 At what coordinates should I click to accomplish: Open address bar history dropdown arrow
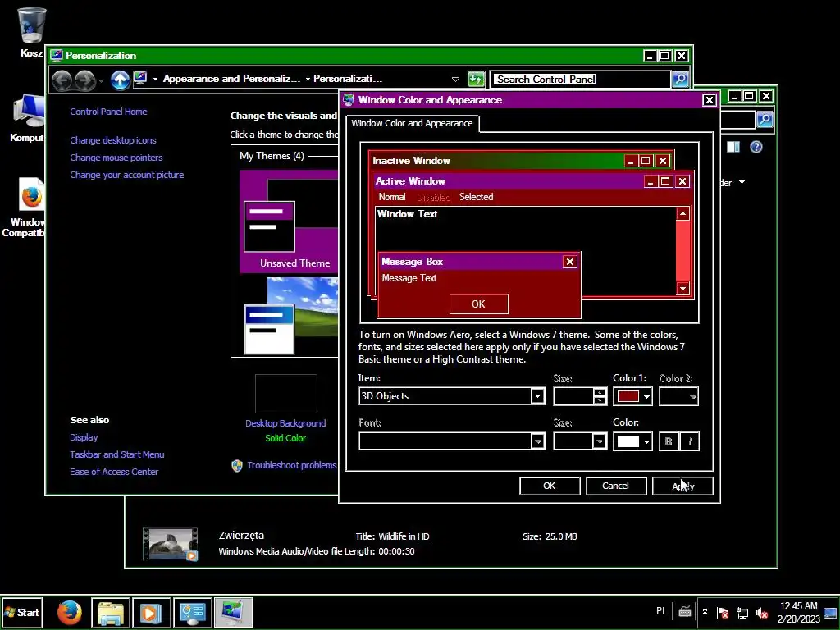[x=455, y=80]
